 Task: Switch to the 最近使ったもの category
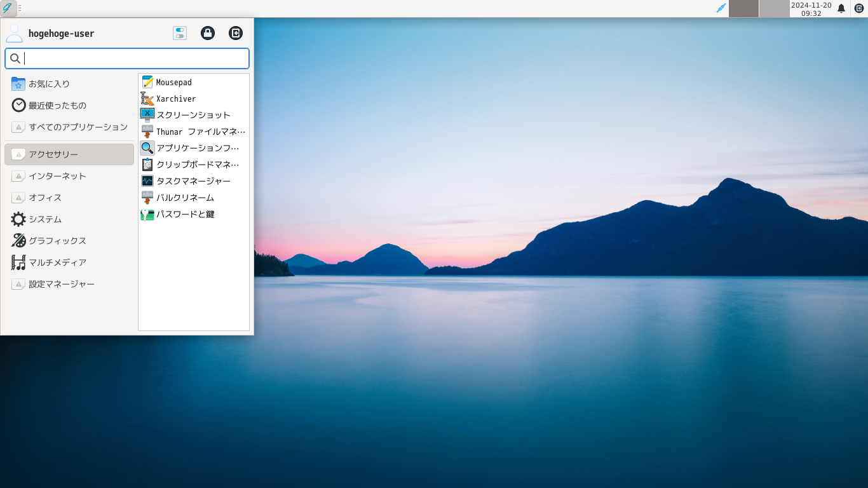(57, 105)
